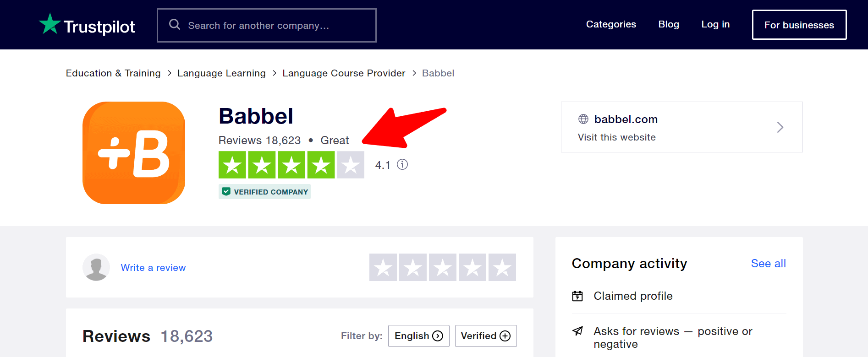
Task: Click the For businesses button
Action: (x=799, y=25)
